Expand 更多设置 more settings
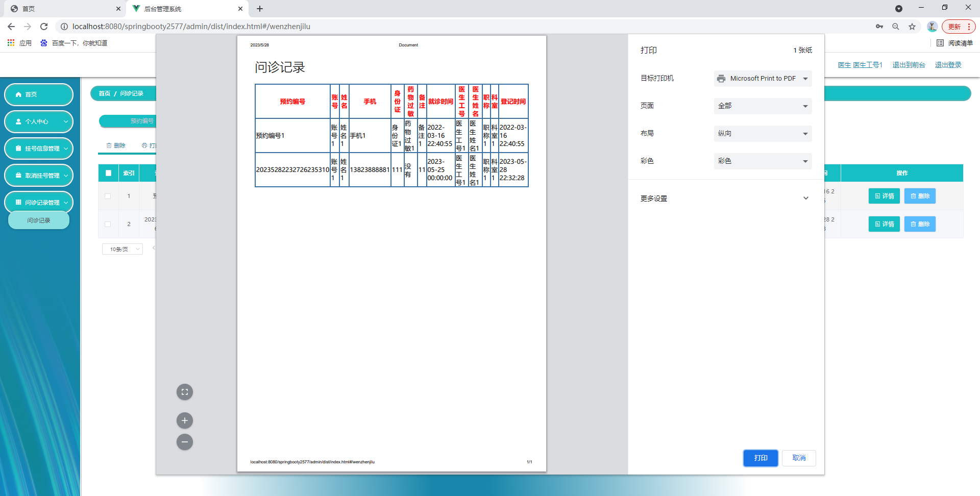 726,199
